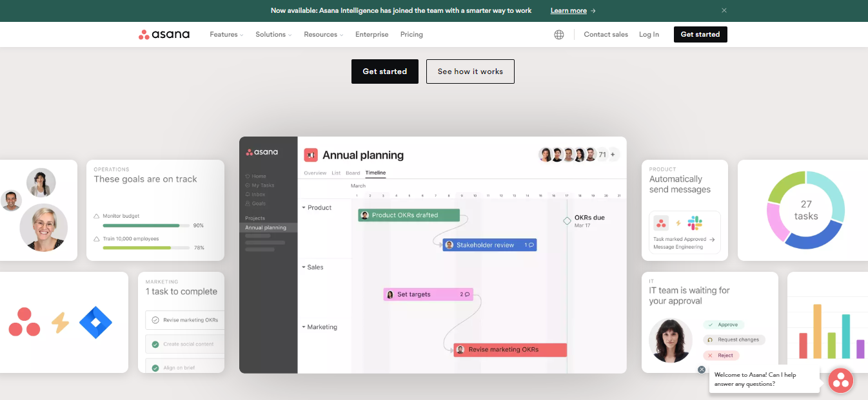Select Annual planning project in sidebar
Image resolution: width=868 pixels, height=400 pixels.
click(268, 227)
